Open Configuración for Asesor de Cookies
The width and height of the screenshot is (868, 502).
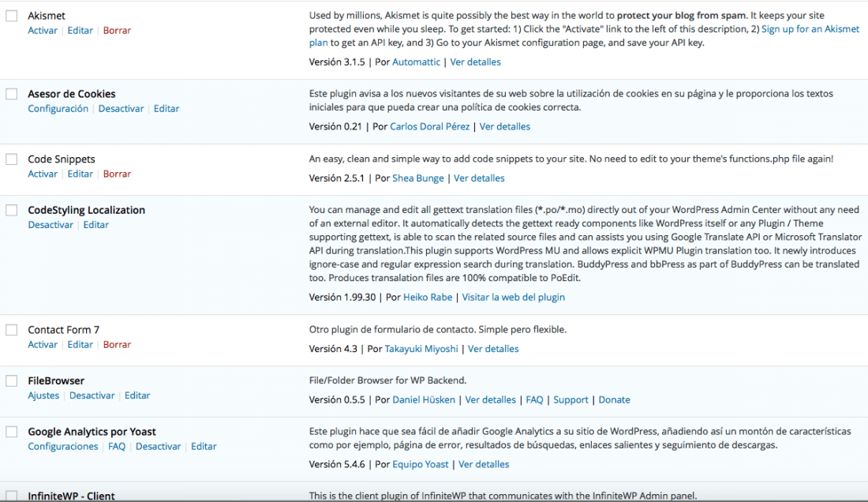pyautogui.click(x=58, y=108)
